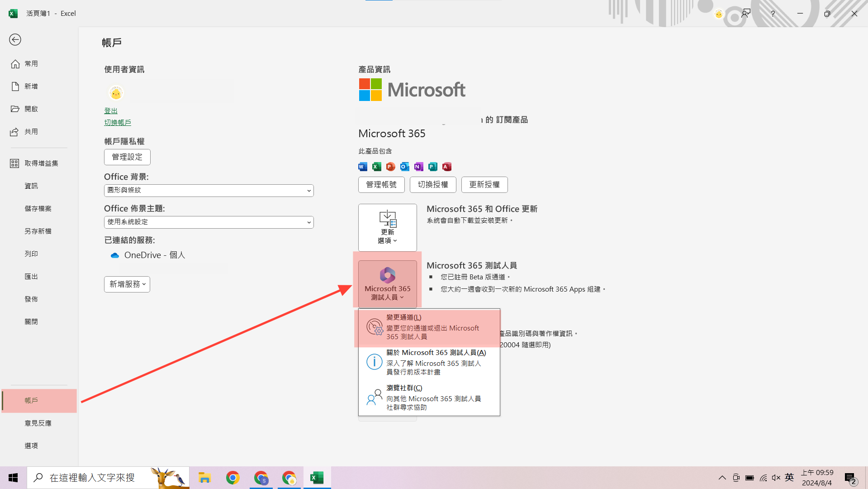Click the battery tray icon

point(749,478)
